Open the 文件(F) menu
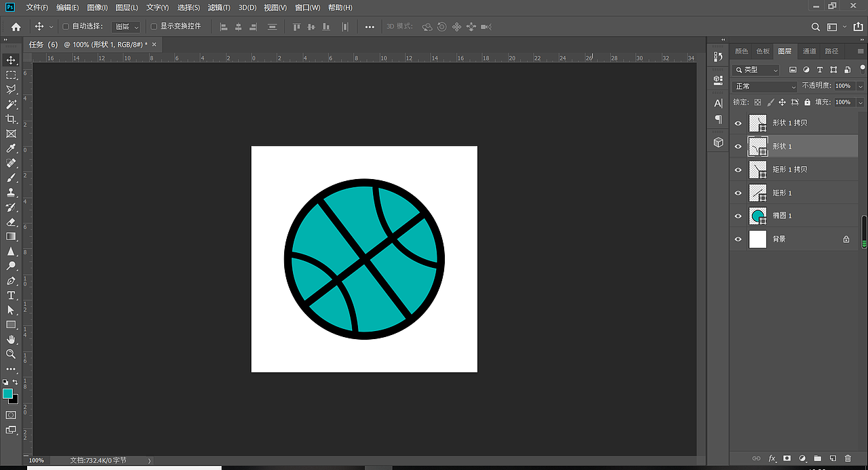This screenshot has height=470, width=868. (37, 7)
